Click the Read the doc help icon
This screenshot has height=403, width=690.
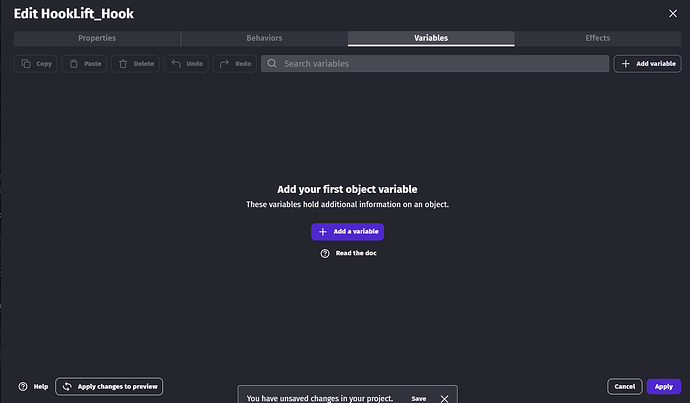point(325,254)
